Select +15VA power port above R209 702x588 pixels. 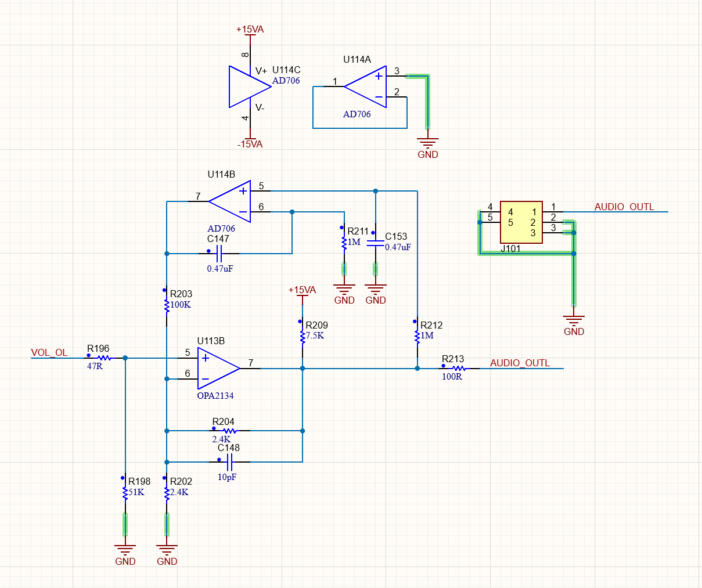[x=303, y=294]
